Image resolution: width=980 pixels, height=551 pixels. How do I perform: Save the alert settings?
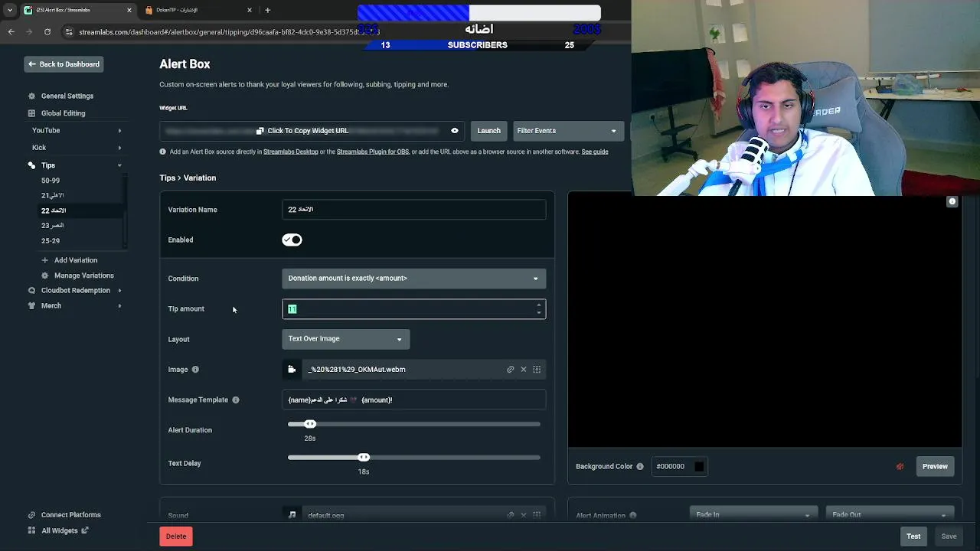949,536
